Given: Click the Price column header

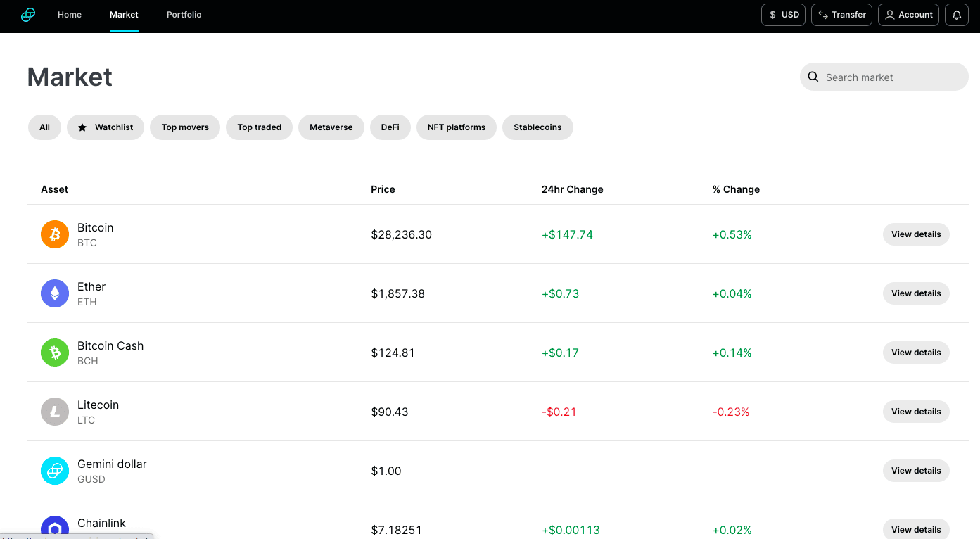Looking at the screenshot, I should pyautogui.click(x=383, y=189).
